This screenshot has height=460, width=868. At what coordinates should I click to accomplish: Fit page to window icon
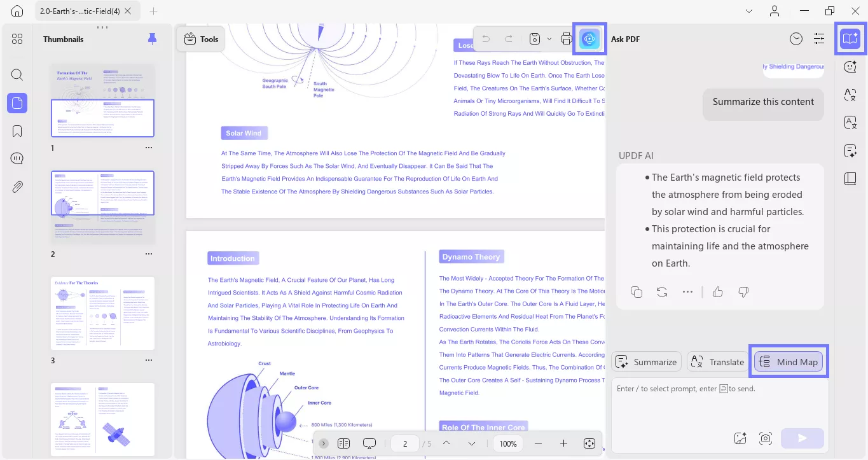coord(589,443)
